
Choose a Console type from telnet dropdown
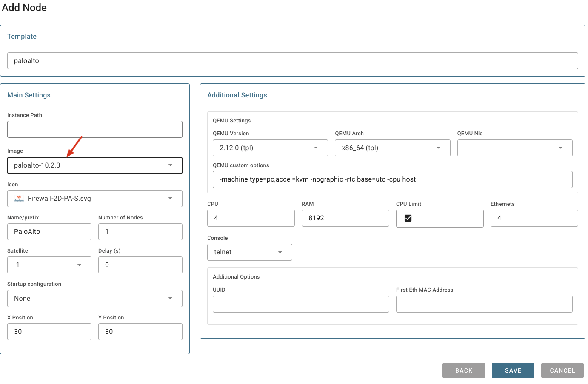[249, 252]
